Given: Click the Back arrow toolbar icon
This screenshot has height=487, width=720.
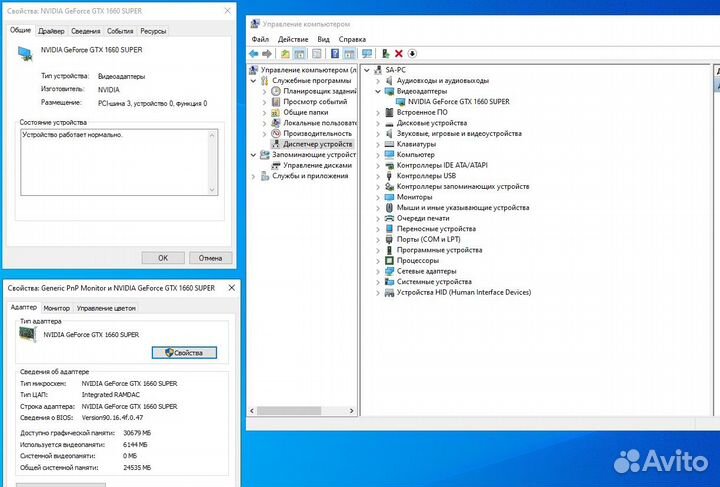Looking at the screenshot, I should [254, 53].
